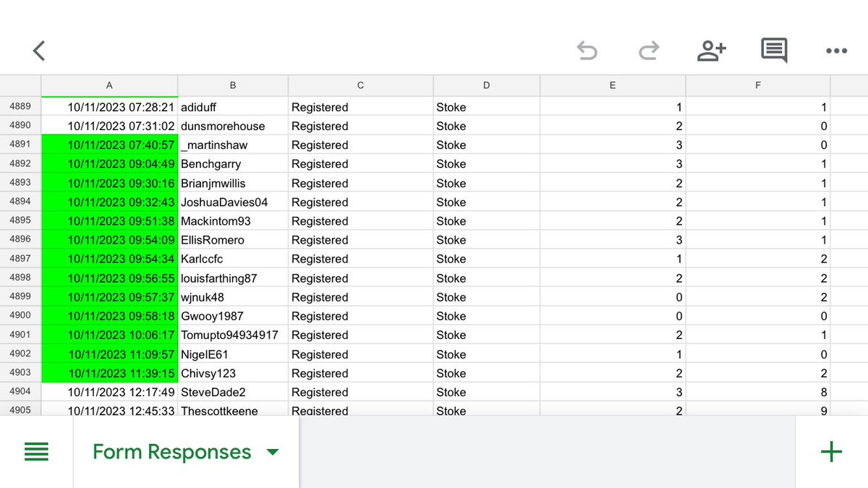
Task: Select the Karlccfc username cell
Action: tap(233, 259)
